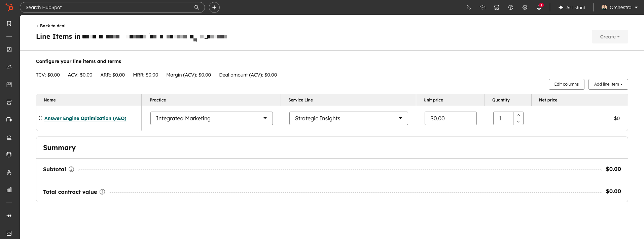
Task: Click the plus quick-create button
Action: coord(214,7)
